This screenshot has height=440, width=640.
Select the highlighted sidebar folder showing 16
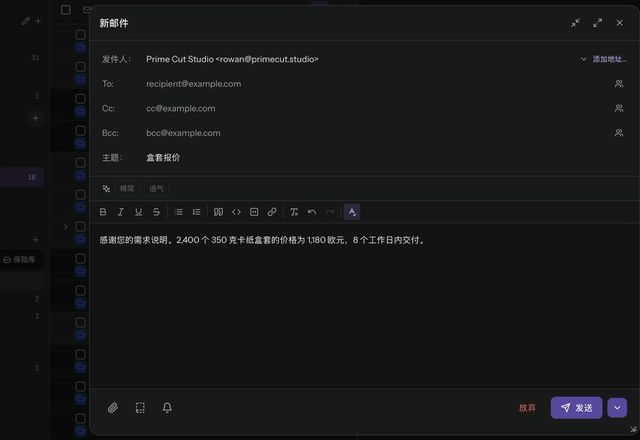tap(21, 177)
